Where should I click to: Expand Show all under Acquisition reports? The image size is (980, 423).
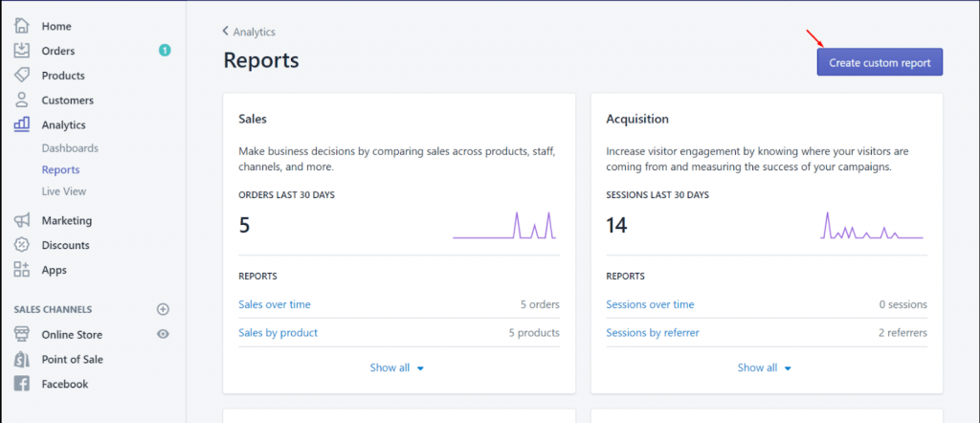[766, 367]
